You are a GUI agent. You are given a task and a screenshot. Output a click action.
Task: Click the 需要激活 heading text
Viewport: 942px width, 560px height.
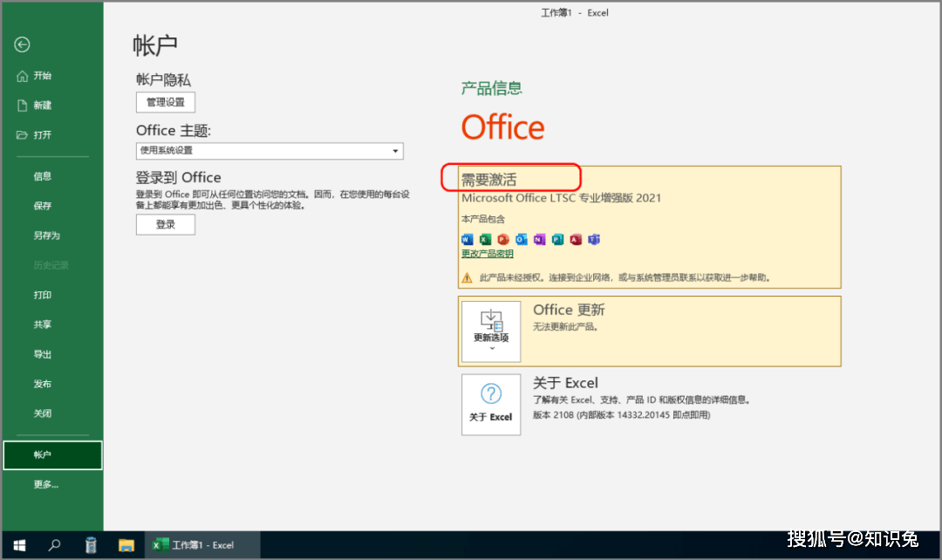(489, 180)
